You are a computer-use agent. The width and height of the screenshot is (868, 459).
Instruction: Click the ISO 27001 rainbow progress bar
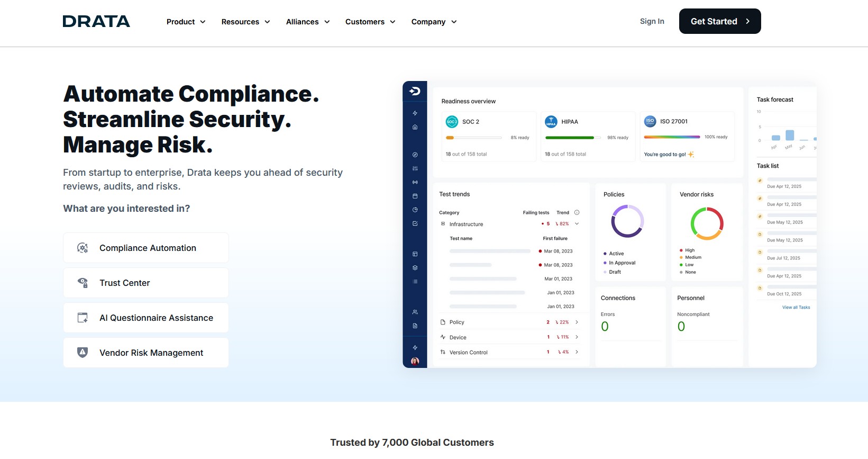click(672, 137)
